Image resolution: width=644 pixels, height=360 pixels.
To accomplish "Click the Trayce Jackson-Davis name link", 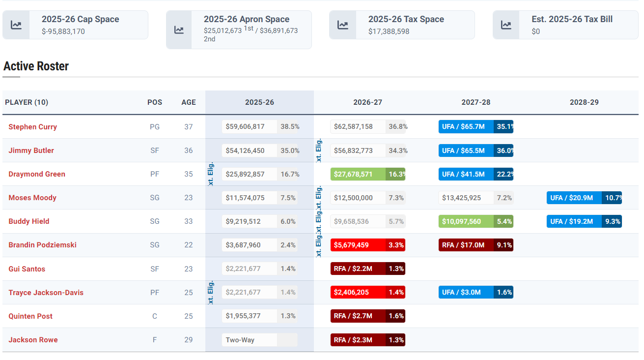I will (x=46, y=293).
